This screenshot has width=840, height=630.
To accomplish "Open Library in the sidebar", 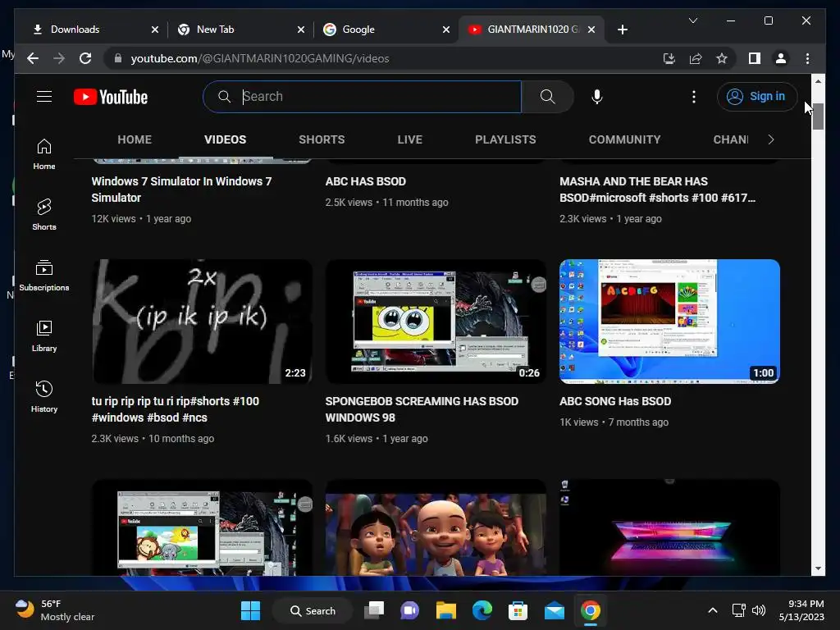I will tap(44, 336).
